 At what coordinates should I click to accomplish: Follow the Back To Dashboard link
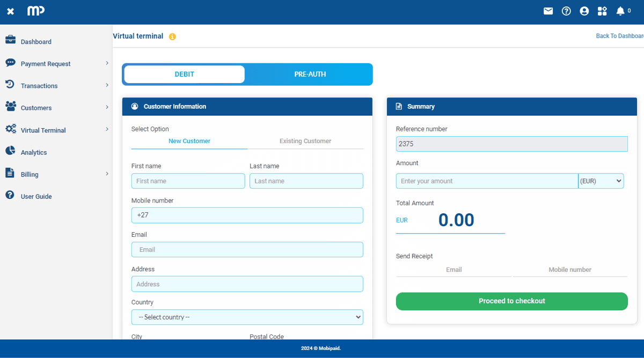pyautogui.click(x=619, y=36)
